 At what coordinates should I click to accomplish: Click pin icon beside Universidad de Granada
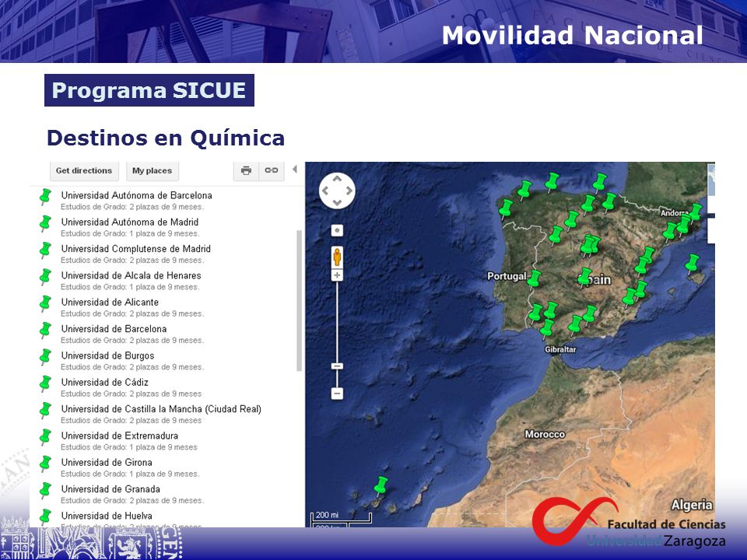[45, 490]
